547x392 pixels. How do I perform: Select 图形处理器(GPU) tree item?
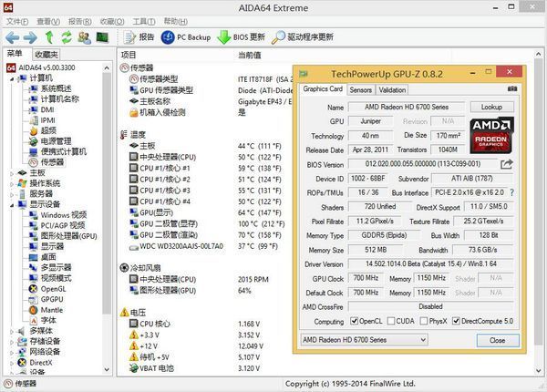pyautogui.click(x=69, y=236)
